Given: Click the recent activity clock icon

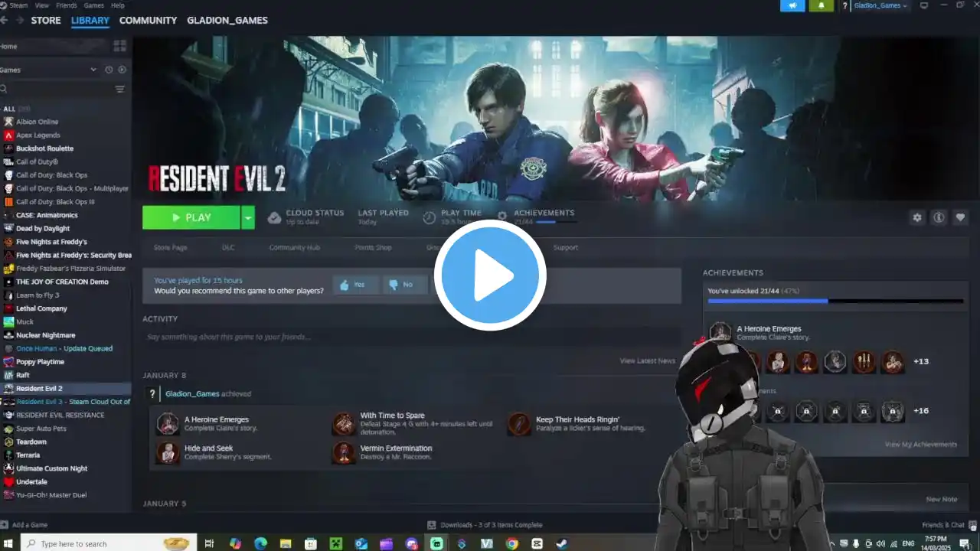Looking at the screenshot, I should pyautogui.click(x=109, y=70).
